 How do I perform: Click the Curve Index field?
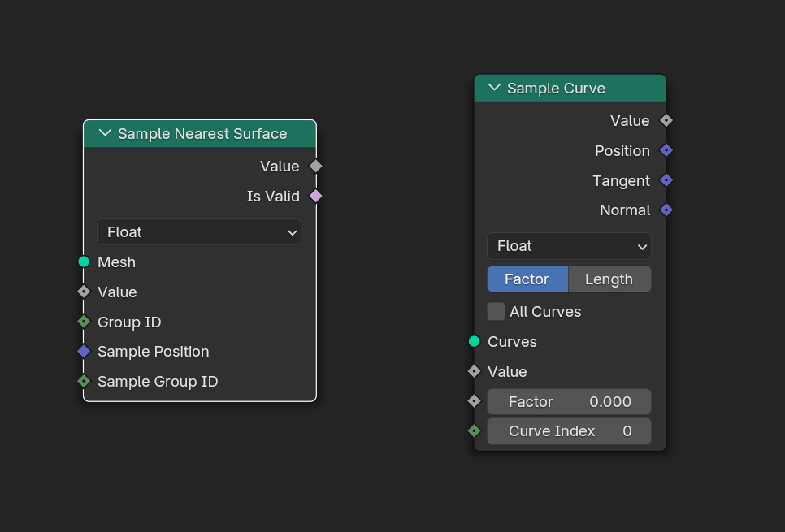coord(569,431)
